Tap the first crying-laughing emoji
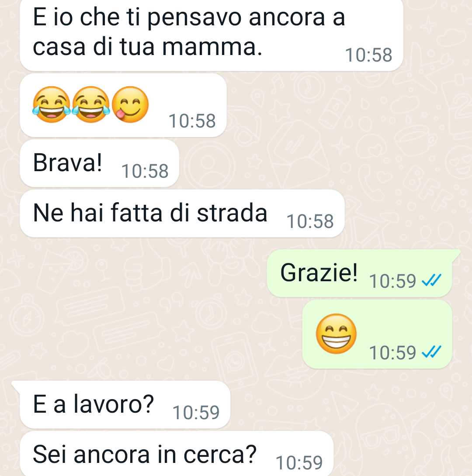 (51, 104)
